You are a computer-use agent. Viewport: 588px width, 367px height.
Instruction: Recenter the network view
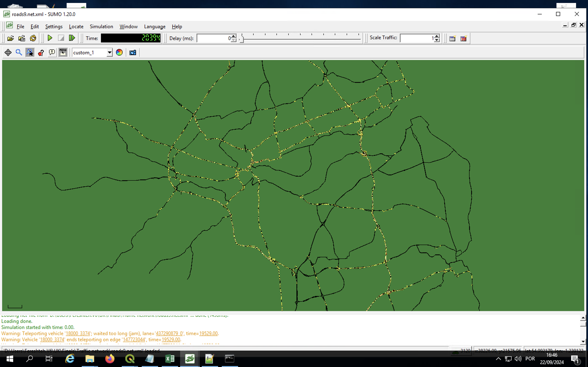tap(8, 52)
